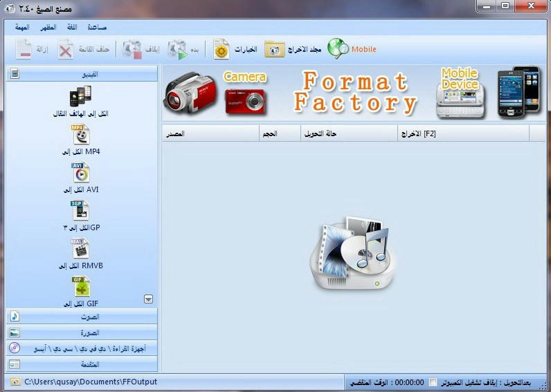Click الكل إلى AVI label text
This screenshot has width=551, height=392.
pyautogui.click(x=81, y=189)
